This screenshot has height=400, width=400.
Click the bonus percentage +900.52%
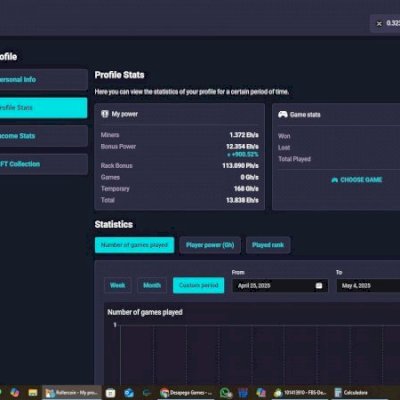pyautogui.click(x=243, y=154)
